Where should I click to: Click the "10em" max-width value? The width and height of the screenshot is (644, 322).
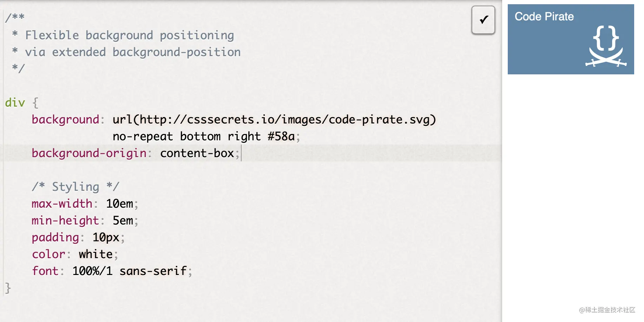119,204
